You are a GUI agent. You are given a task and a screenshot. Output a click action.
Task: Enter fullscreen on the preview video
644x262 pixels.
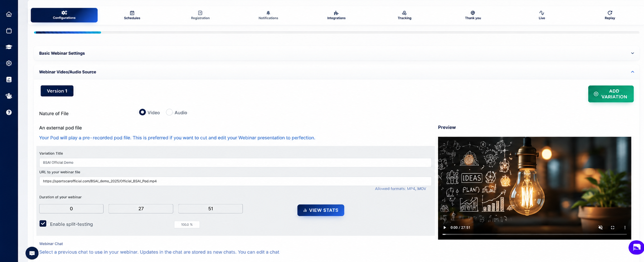click(x=613, y=227)
